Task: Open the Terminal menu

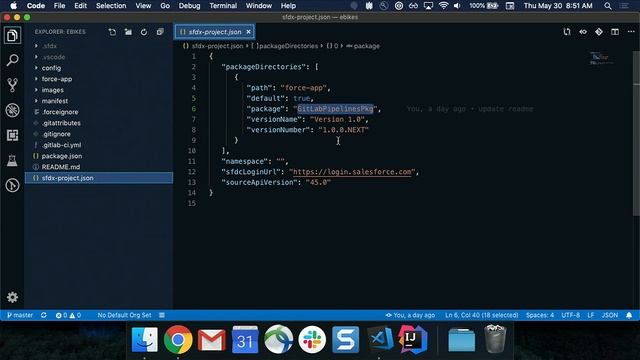Action: click(x=223, y=6)
